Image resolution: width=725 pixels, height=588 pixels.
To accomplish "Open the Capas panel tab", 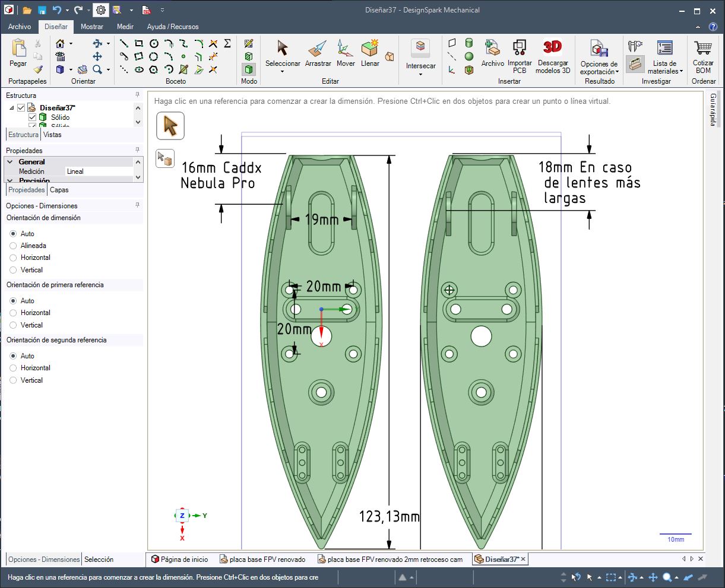I will coord(59,190).
